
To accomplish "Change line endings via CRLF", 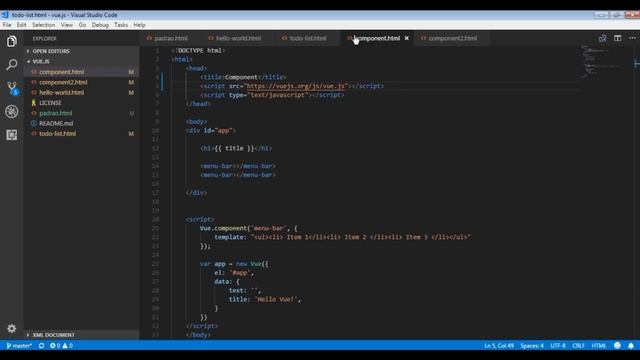I will click(x=578, y=345).
